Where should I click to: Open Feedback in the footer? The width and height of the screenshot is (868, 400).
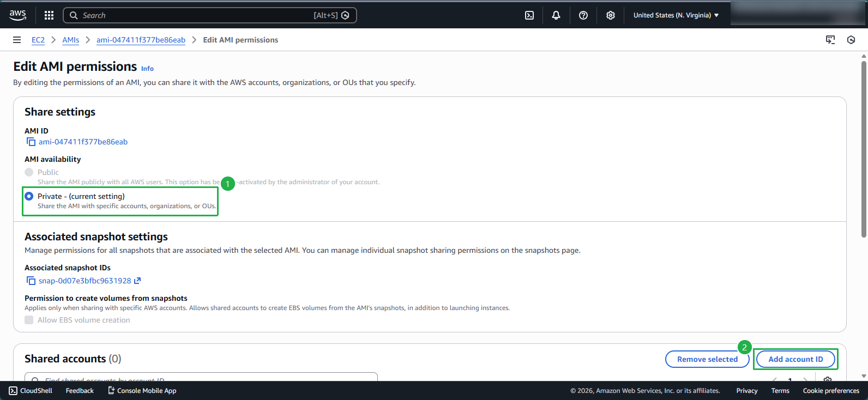pos(80,391)
